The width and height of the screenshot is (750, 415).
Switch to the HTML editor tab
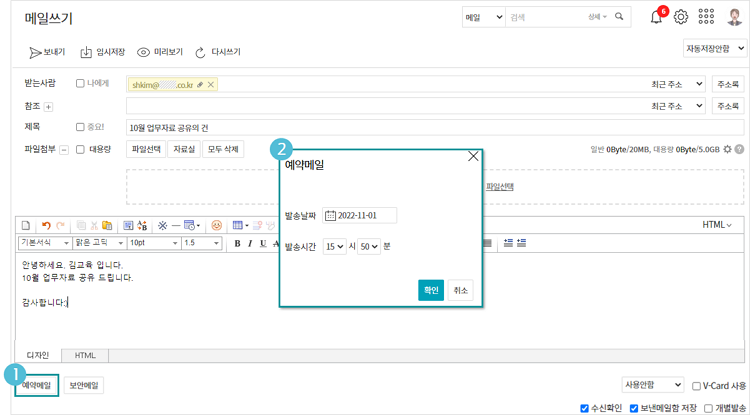85,356
